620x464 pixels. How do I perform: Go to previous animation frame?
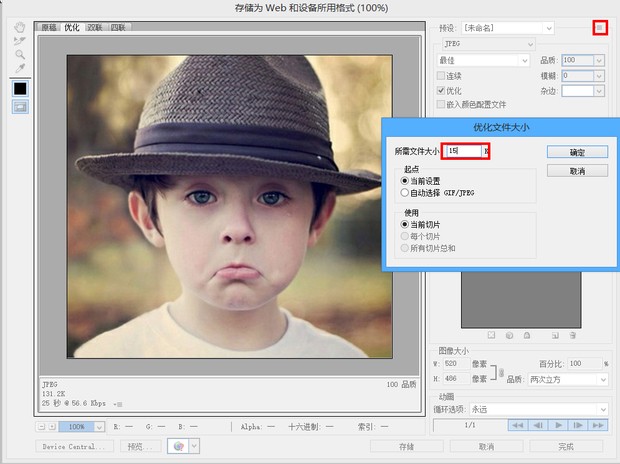click(x=538, y=425)
